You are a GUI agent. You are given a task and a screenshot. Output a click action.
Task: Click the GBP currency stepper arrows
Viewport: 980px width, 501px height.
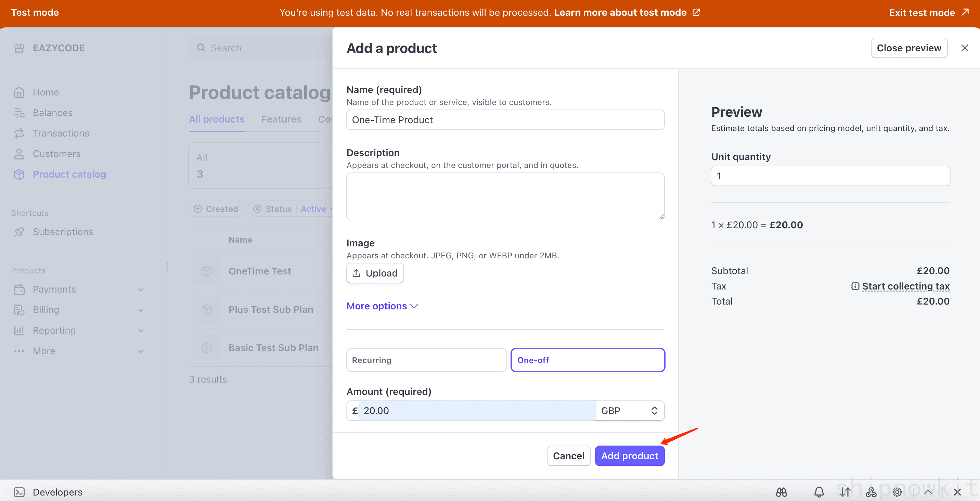click(x=654, y=410)
